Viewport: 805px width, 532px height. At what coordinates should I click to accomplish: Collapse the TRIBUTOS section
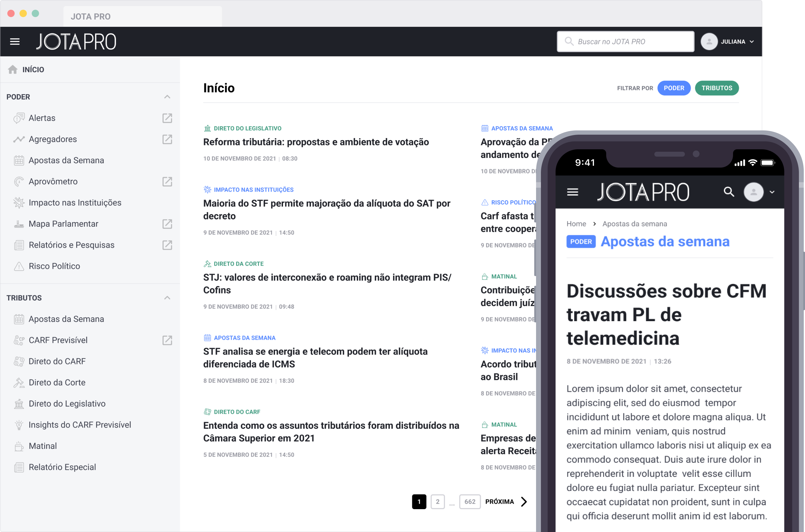pyautogui.click(x=167, y=298)
